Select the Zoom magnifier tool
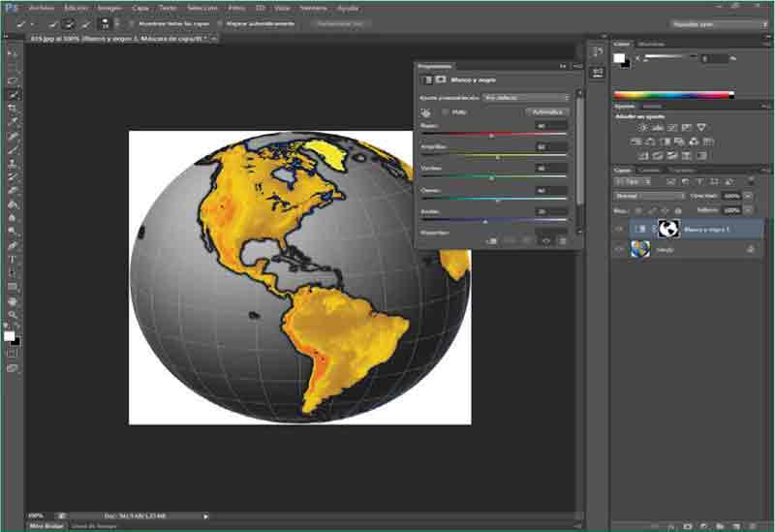The height and width of the screenshot is (532, 775). coord(13,315)
